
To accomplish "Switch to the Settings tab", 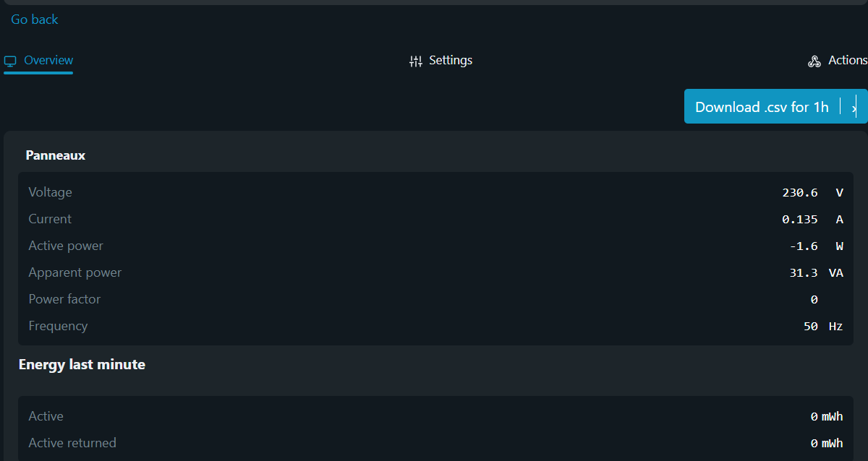I will click(x=441, y=61).
